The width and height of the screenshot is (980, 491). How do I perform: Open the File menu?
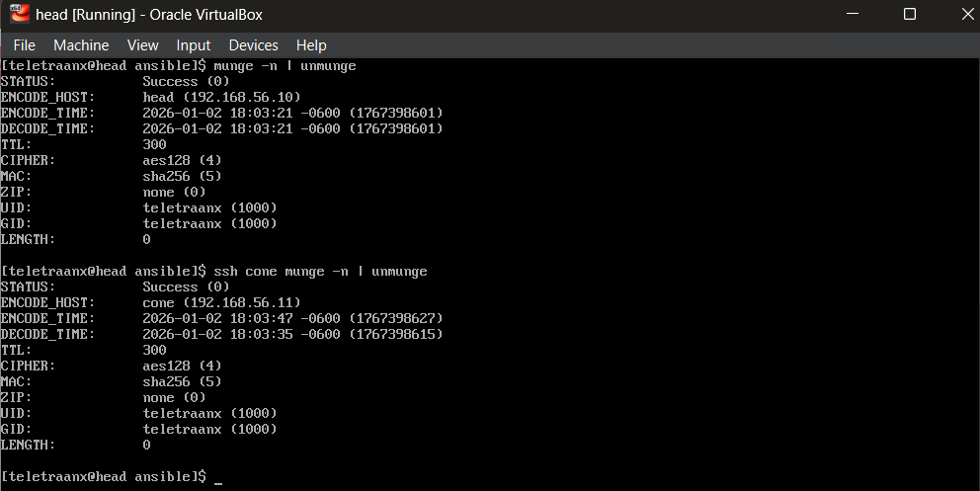point(24,45)
